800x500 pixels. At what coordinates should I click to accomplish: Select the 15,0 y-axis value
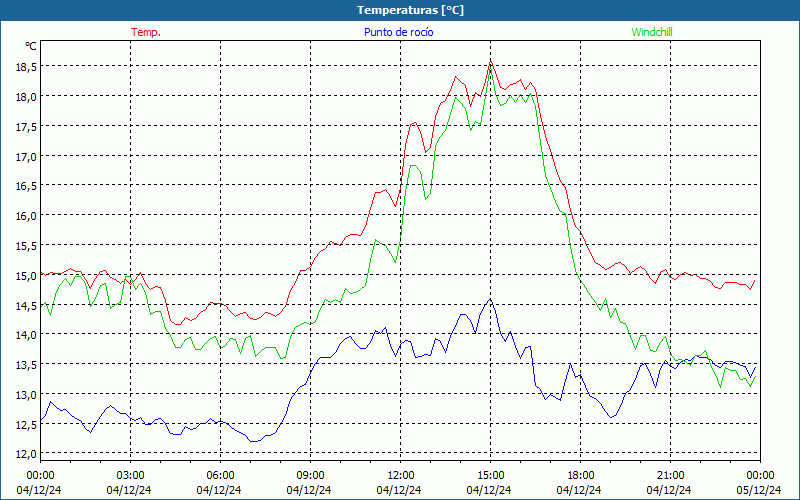26,276
